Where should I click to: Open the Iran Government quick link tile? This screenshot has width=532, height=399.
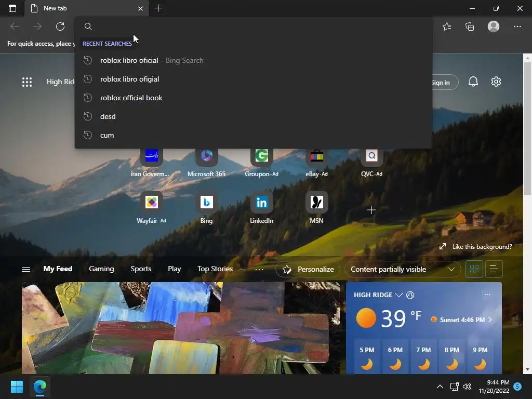(151, 163)
